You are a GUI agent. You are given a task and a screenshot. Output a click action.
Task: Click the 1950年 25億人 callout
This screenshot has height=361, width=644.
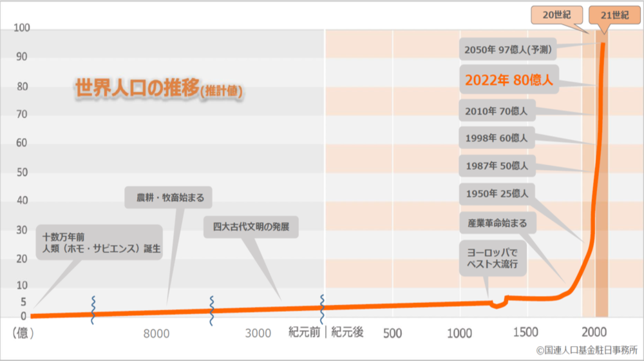point(496,193)
